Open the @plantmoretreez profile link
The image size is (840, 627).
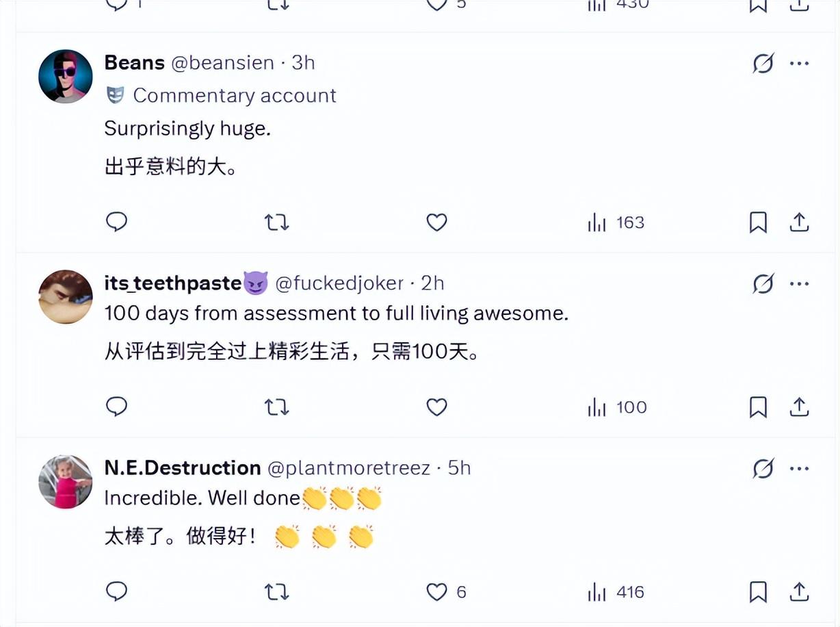(x=348, y=468)
